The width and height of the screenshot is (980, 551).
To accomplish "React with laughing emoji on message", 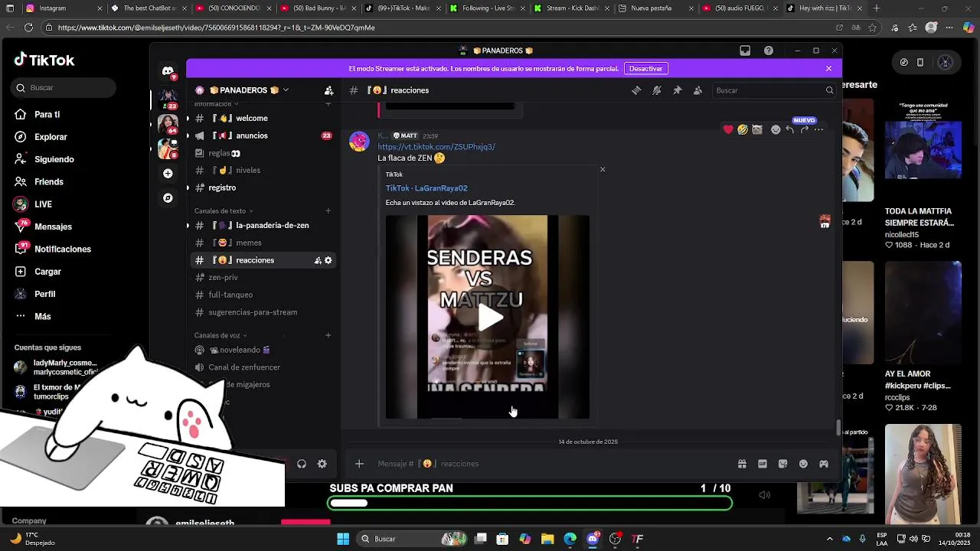I will click(743, 130).
